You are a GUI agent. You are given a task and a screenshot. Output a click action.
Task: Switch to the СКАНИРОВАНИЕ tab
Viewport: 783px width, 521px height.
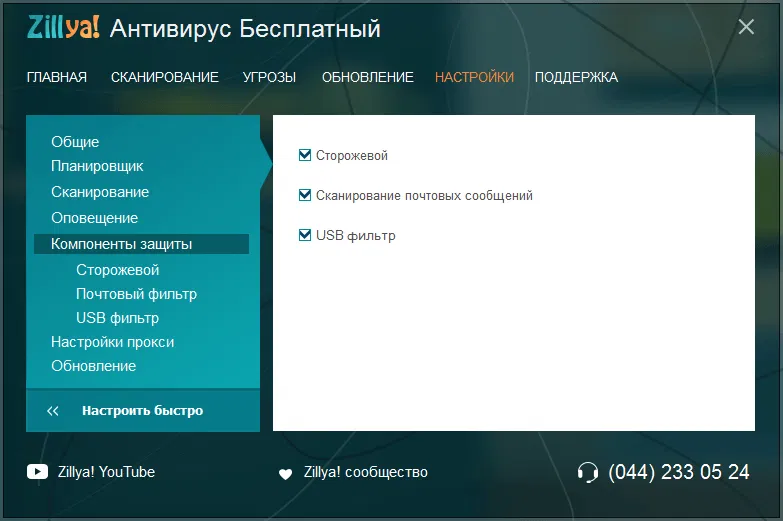165,77
